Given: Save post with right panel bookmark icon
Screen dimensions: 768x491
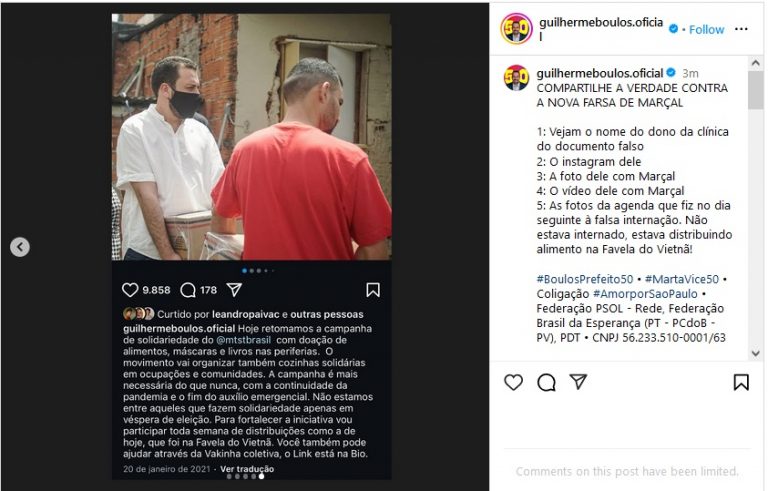Looking at the screenshot, I should point(741,382).
